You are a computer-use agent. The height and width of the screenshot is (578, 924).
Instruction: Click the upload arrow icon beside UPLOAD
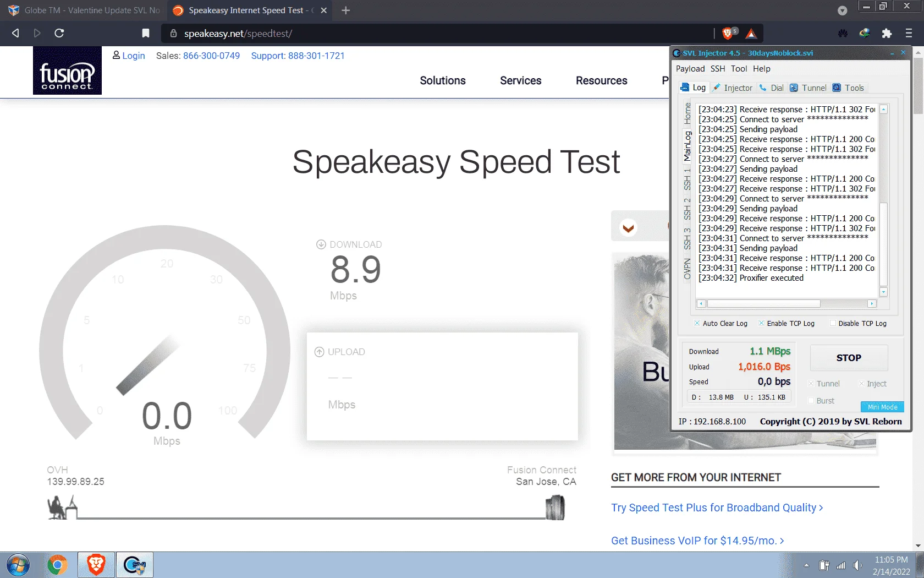pyautogui.click(x=319, y=352)
